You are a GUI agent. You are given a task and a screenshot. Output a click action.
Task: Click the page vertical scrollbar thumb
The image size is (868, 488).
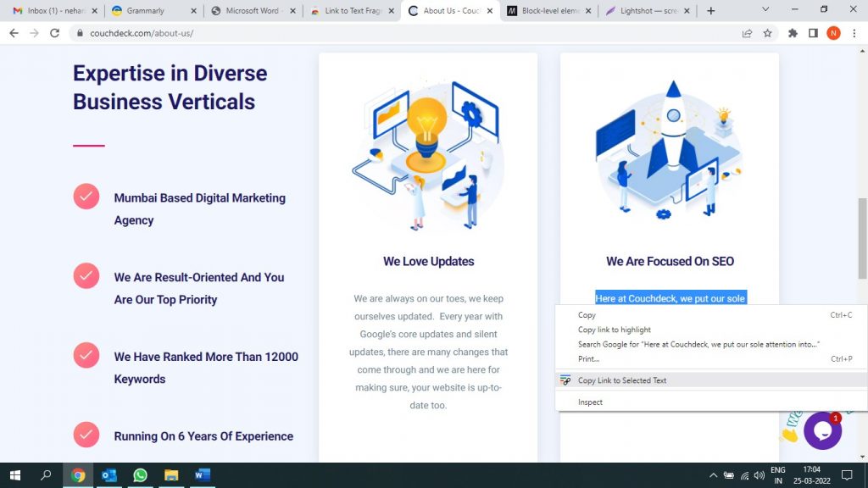[862, 238]
